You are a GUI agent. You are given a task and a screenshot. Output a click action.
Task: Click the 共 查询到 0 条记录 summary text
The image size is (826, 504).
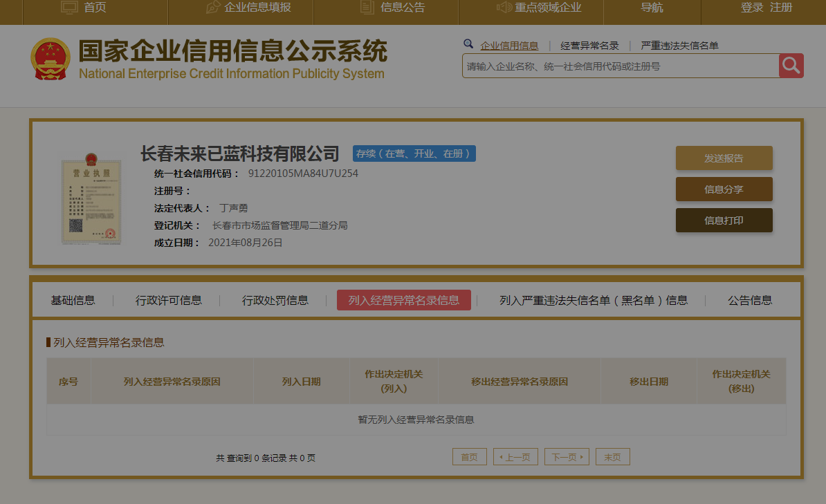tap(266, 458)
